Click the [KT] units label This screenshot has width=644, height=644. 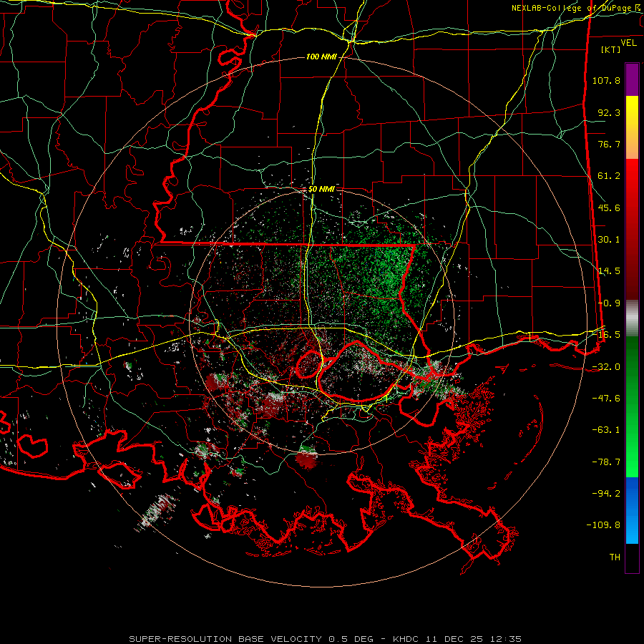tap(611, 49)
